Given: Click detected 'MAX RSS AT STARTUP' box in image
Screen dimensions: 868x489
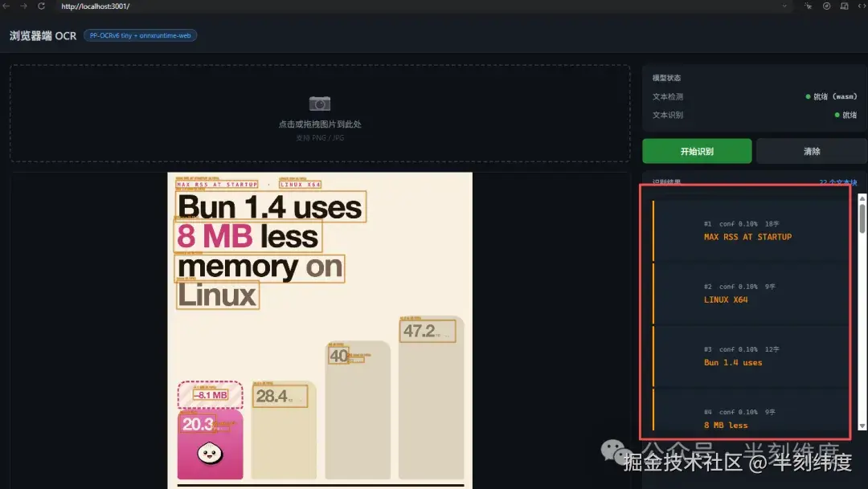Looking at the screenshot, I should (x=217, y=184).
